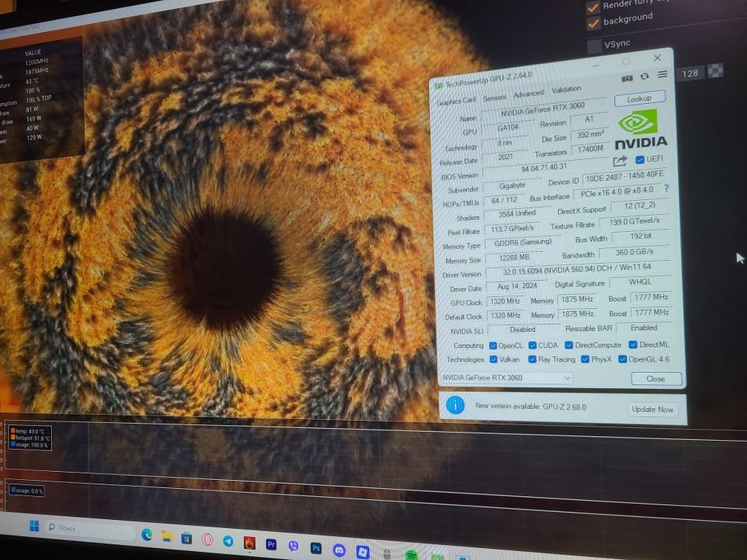Click the Subvendor Gigabyte value
The height and width of the screenshot is (560, 747).
pyautogui.click(x=512, y=186)
